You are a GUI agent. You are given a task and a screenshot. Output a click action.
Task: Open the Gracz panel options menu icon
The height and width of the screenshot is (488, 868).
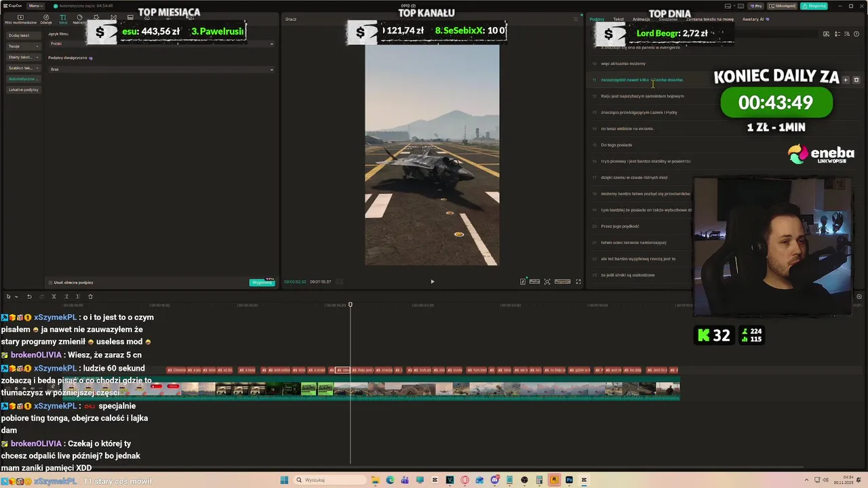576,19
